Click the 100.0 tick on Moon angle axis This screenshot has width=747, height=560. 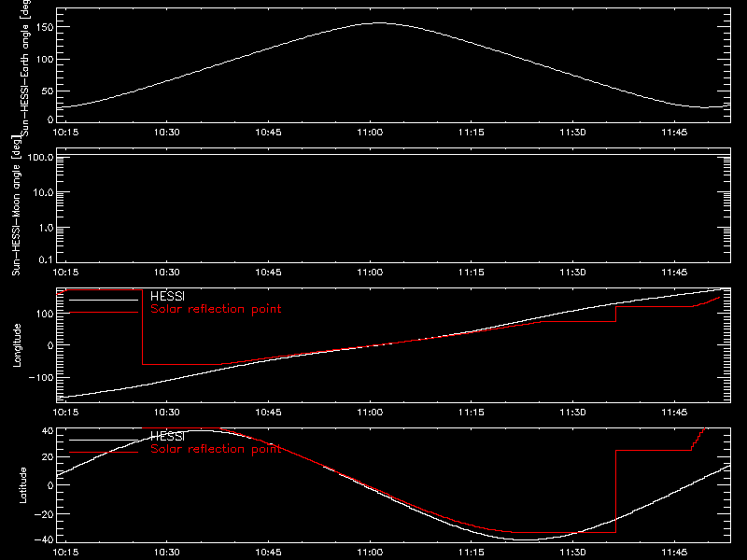pos(40,157)
